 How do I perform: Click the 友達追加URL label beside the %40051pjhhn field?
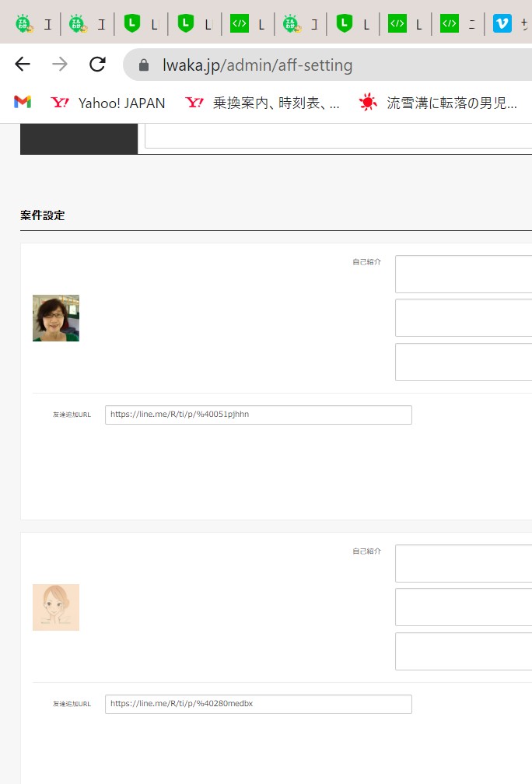click(x=72, y=415)
